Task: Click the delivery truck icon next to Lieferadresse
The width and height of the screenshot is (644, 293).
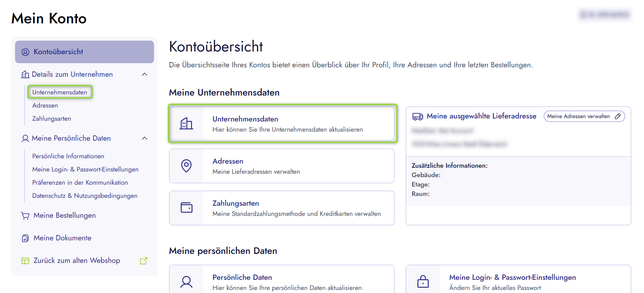Action: click(x=417, y=117)
